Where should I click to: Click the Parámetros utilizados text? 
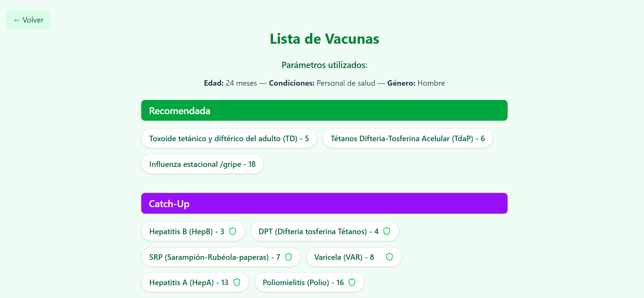pyautogui.click(x=324, y=65)
